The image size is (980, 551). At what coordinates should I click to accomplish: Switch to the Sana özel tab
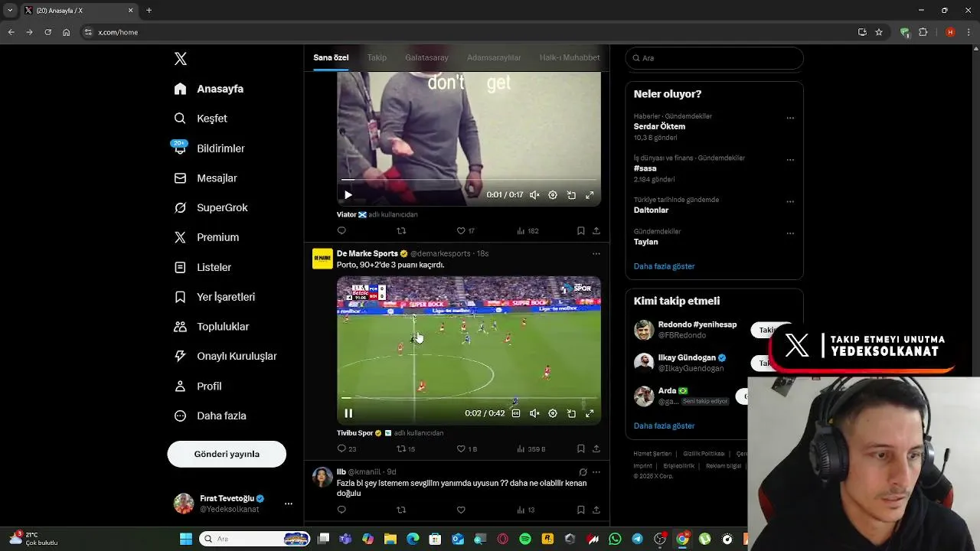click(x=331, y=57)
